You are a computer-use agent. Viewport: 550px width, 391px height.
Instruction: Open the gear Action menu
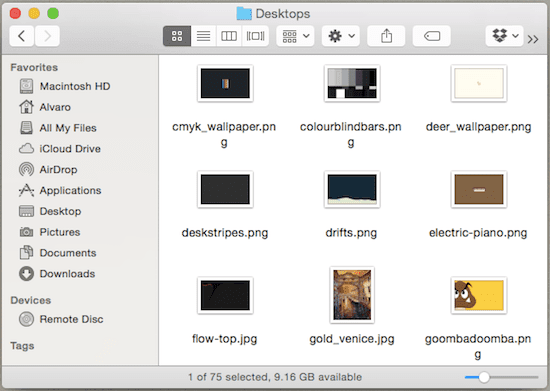click(x=341, y=36)
